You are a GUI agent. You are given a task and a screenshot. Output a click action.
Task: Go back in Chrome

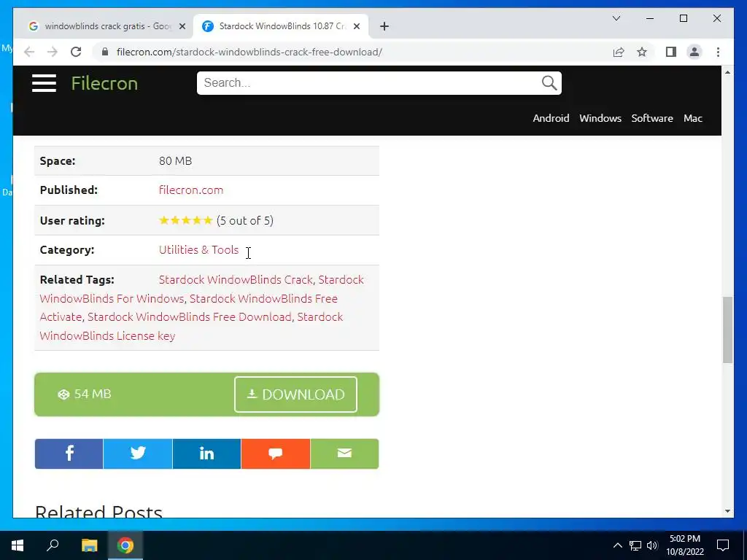[29, 52]
